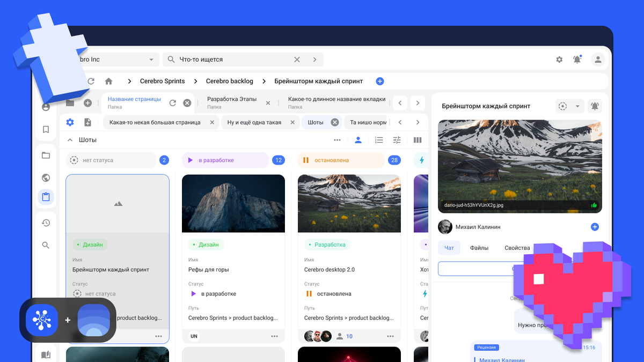
Task: Click the Разработка tag on Cerebro desktop 2.0 card
Action: point(327,245)
